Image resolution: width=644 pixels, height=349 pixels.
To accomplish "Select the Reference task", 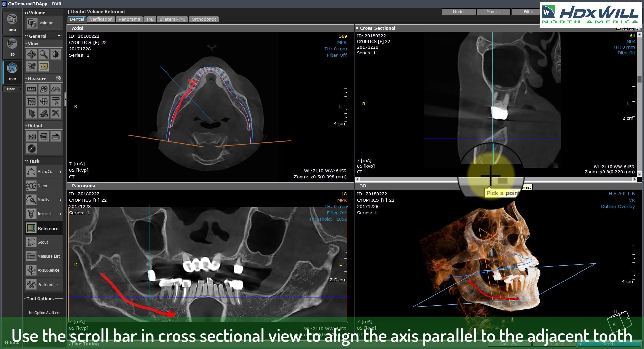I will 44,228.
